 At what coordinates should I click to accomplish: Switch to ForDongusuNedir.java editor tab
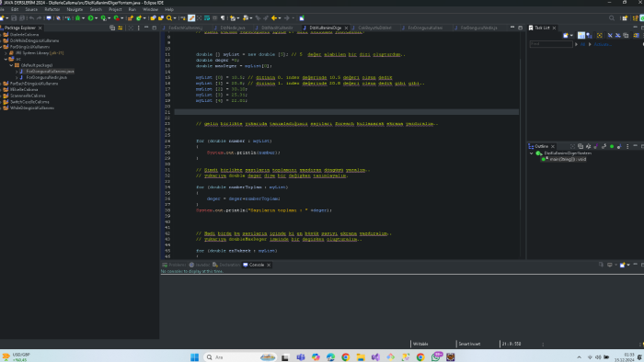tap(478, 28)
